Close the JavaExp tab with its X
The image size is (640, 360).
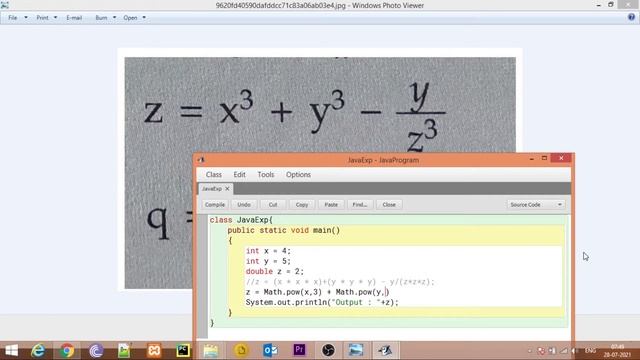tap(227, 189)
